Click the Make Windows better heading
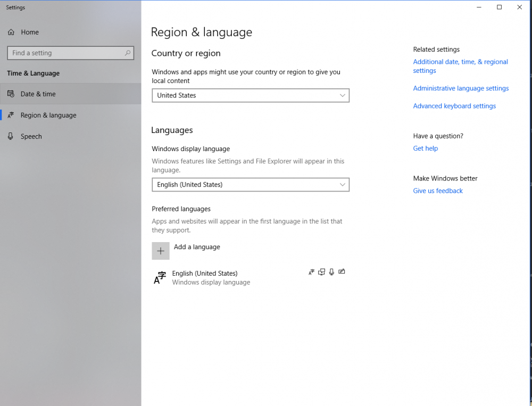 coord(445,179)
